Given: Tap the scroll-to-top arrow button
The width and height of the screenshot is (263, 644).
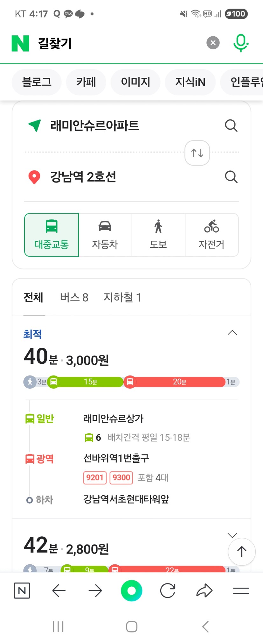Looking at the screenshot, I should [242, 552].
